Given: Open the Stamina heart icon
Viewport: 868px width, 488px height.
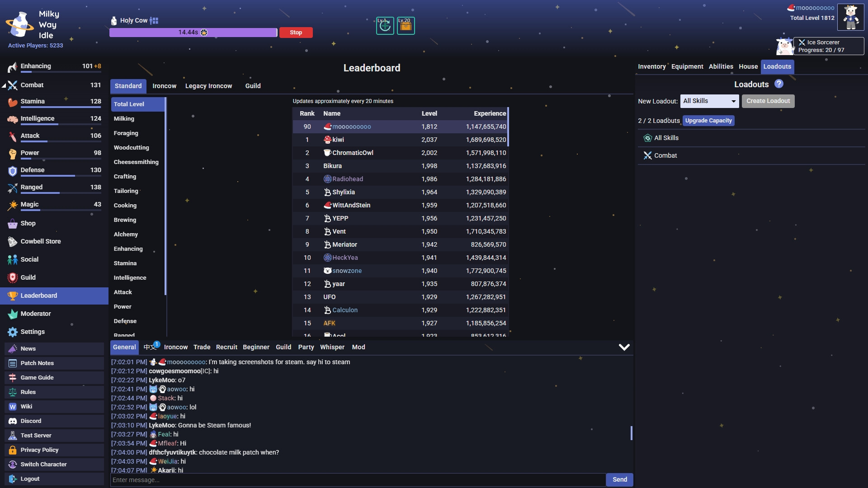Looking at the screenshot, I should (13, 102).
